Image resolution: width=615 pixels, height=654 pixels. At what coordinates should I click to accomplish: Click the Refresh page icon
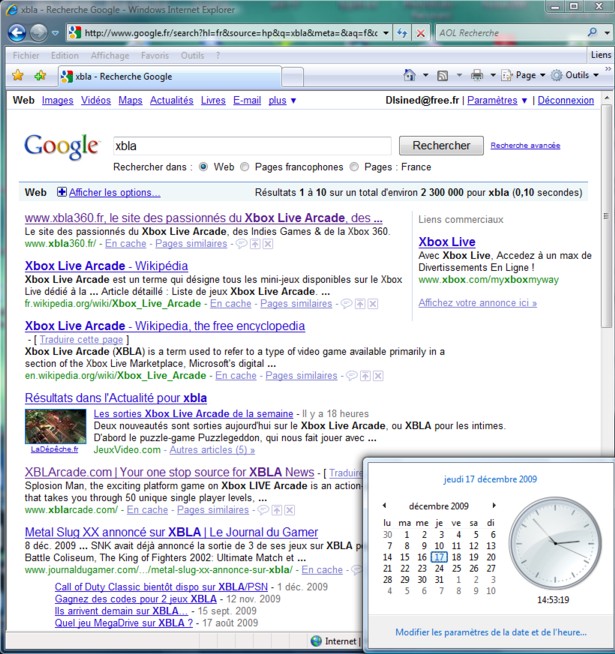coord(402,33)
